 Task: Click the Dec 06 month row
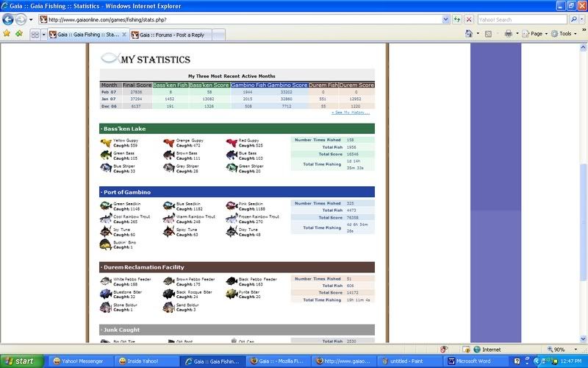click(x=237, y=106)
